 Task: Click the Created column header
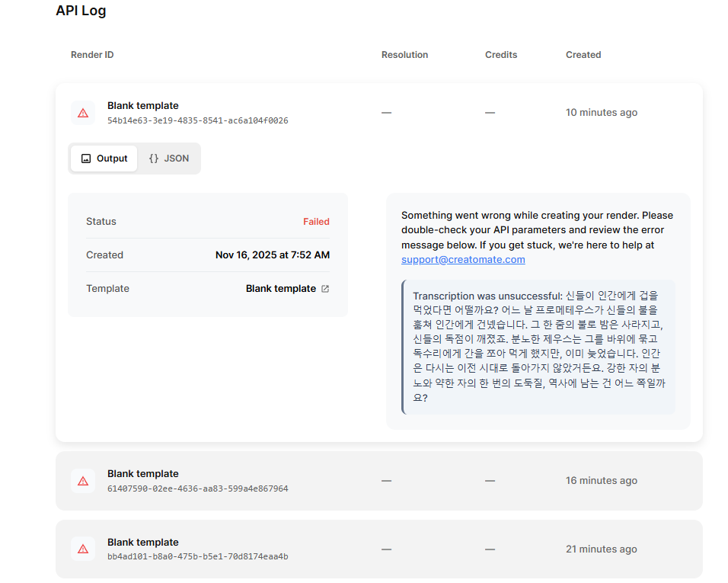pos(583,55)
